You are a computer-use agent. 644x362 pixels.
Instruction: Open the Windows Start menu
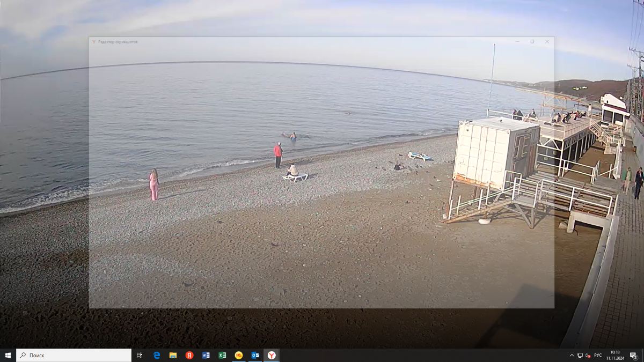pyautogui.click(x=8, y=355)
